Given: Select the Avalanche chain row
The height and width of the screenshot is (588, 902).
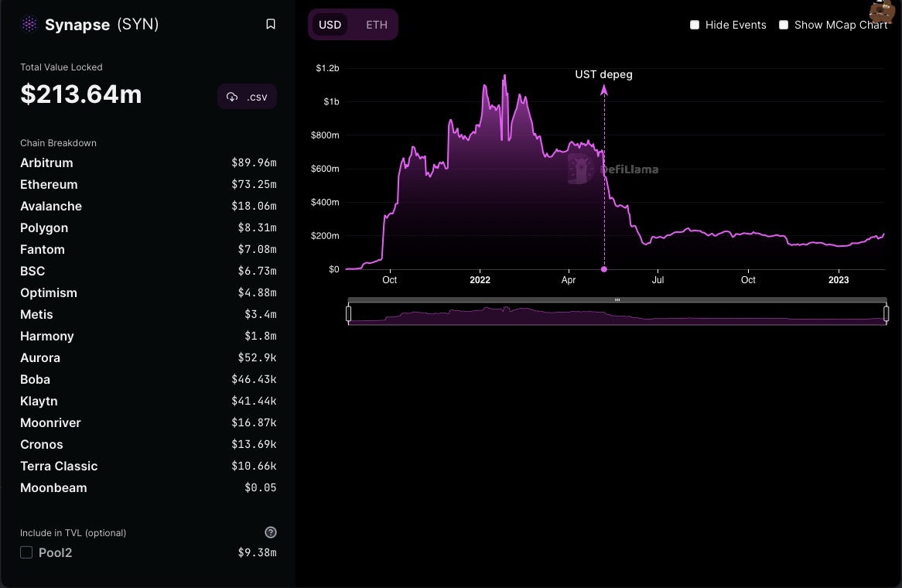Looking at the screenshot, I should 149,206.
